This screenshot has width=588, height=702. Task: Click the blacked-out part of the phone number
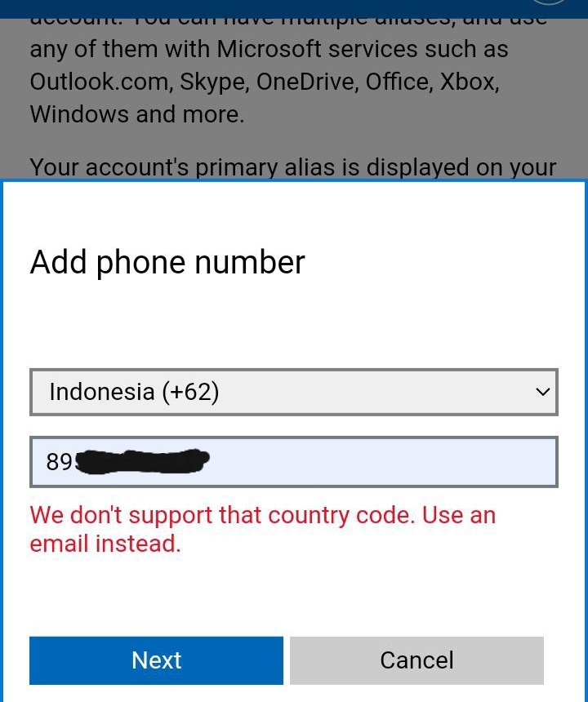pyautogui.click(x=142, y=461)
